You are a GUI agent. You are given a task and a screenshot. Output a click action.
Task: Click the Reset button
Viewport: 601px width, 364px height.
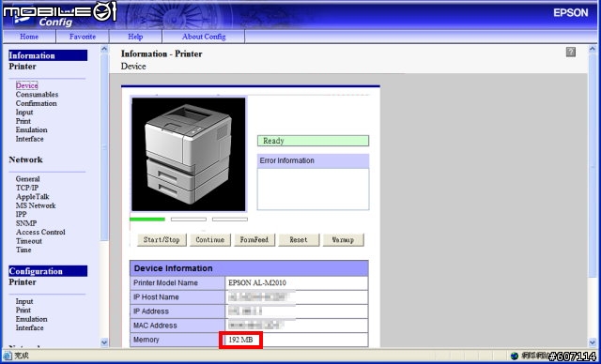299,240
